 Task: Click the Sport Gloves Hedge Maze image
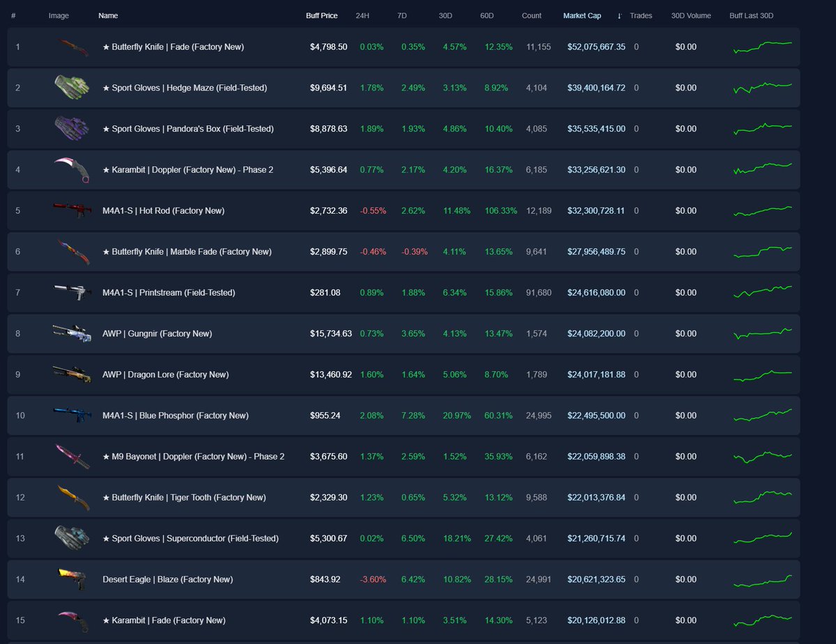[72, 88]
